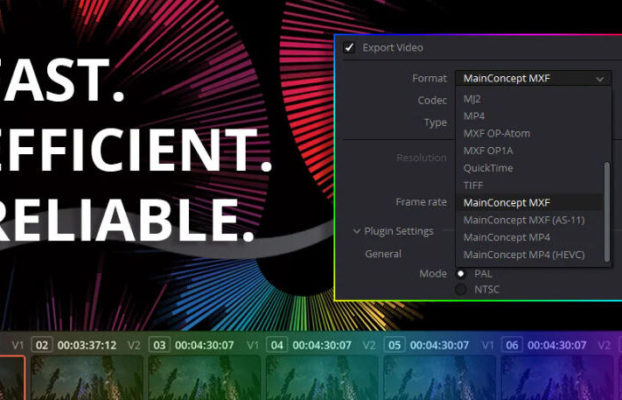
Task: Click timecode 00:03:37:12 of clip 02
Action: point(87,345)
